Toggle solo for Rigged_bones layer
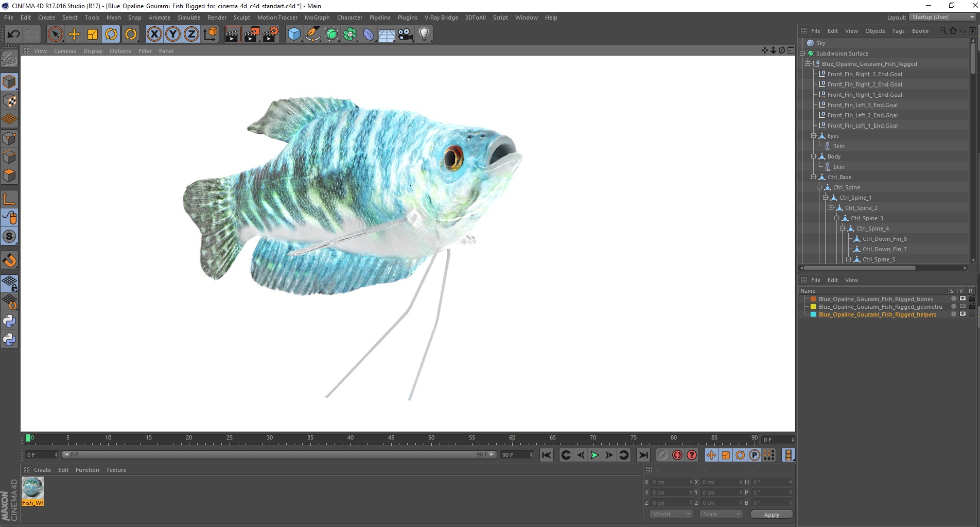The width and height of the screenshot is (980, 527). tap(953, 298)
